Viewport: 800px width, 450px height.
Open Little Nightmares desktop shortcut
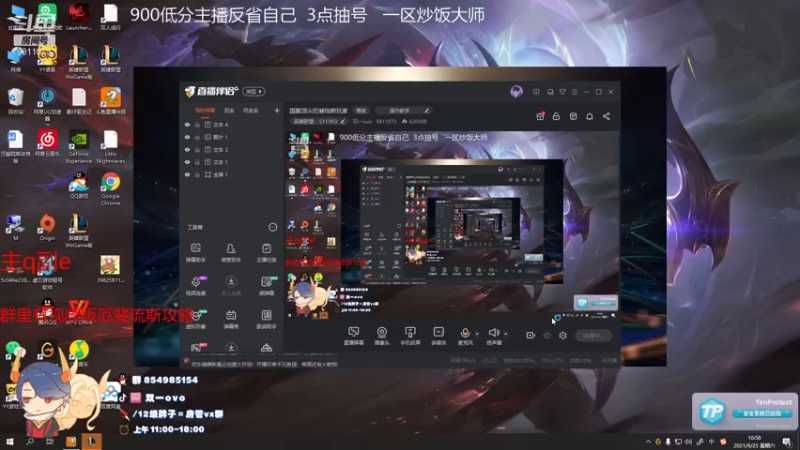[110, 147]
